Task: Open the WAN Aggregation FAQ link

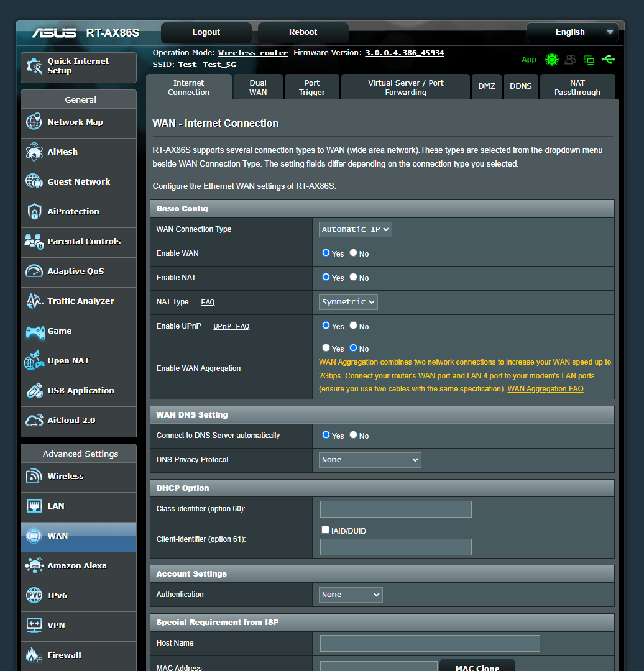Action: 545,388
